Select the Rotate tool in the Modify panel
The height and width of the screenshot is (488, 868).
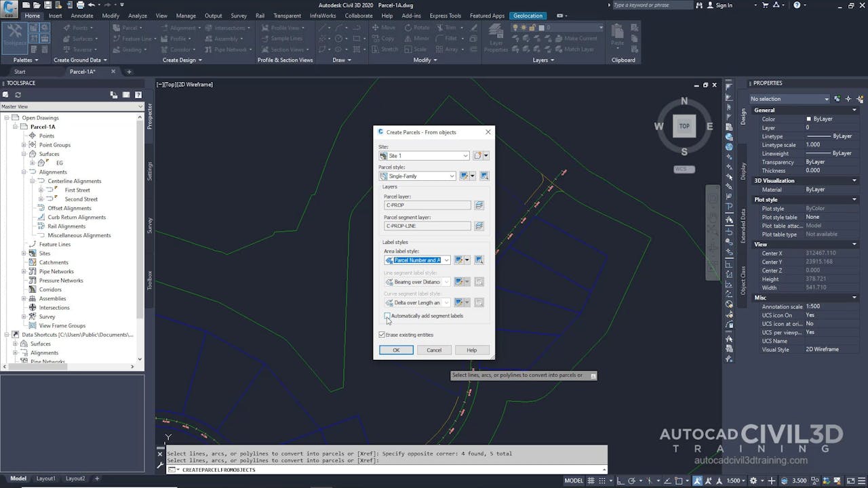tap(418, 28)
